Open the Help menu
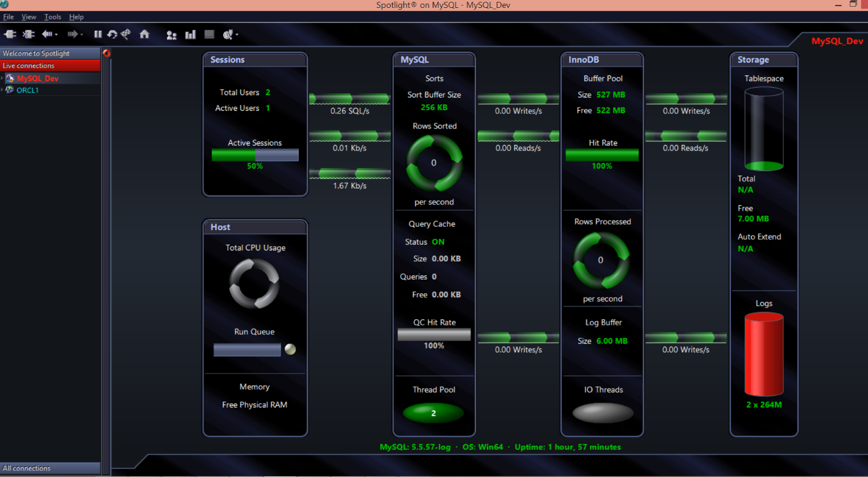 [x=77, y=17]
